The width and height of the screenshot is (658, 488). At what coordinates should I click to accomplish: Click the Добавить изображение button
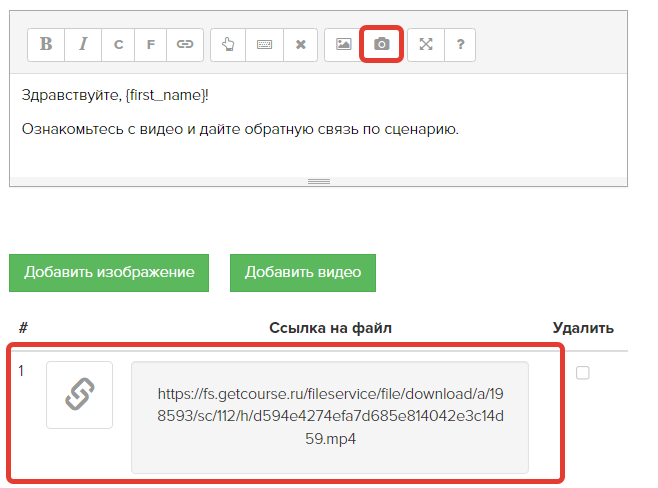[x=109, y=273]
